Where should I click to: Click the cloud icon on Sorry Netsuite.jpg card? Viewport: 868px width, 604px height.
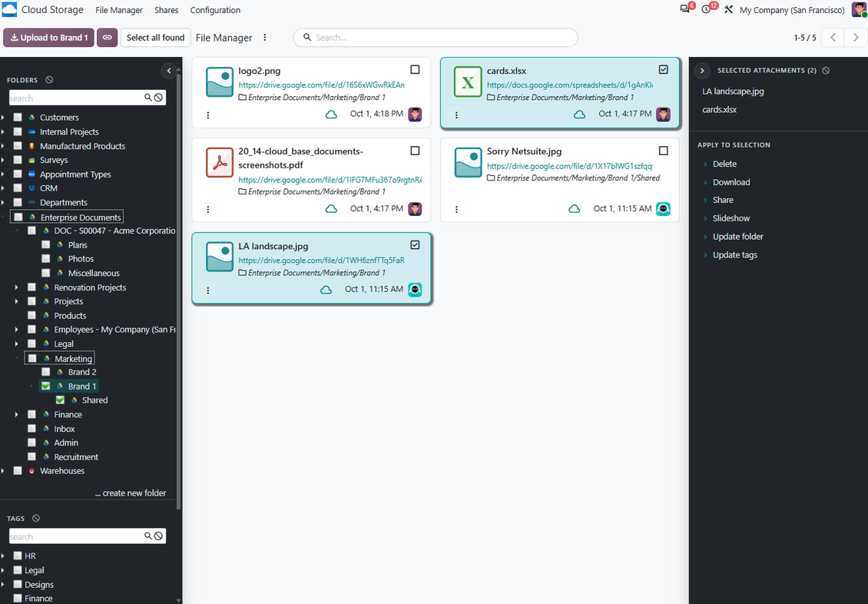point(575,209)
